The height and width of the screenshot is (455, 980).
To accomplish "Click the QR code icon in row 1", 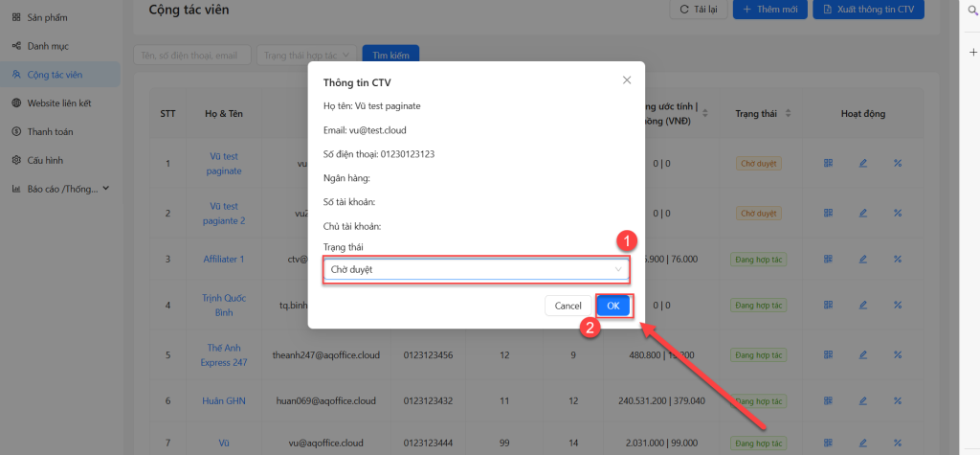I will (x=829, y=163).
